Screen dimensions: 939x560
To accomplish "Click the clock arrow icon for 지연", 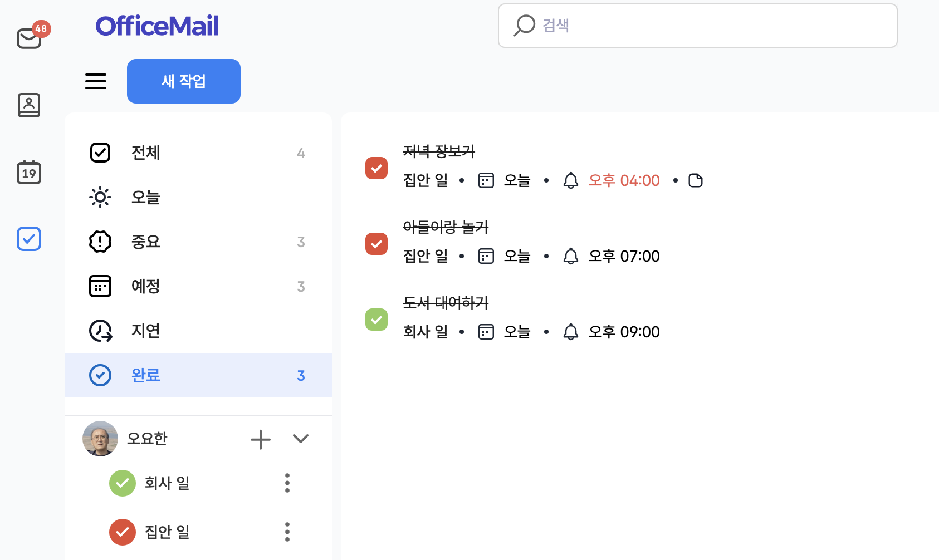I will pos(101,331).
